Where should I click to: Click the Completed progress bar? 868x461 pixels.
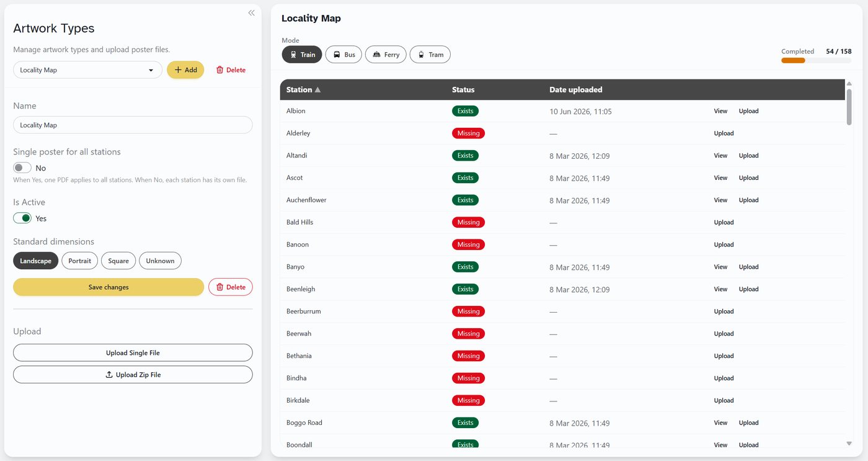tap(817, 61)
